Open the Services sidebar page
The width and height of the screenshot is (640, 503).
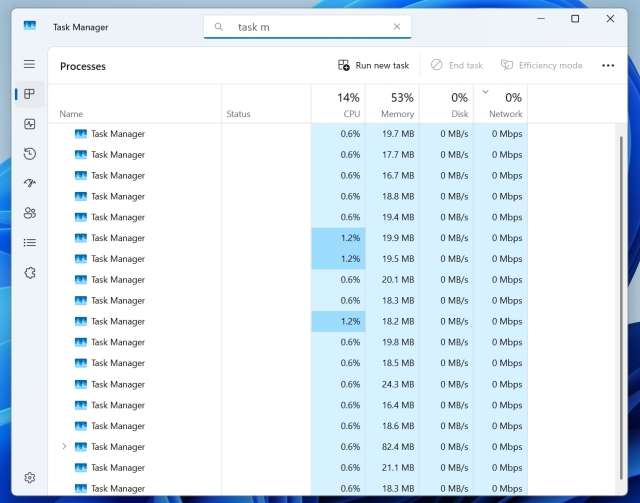29,272
